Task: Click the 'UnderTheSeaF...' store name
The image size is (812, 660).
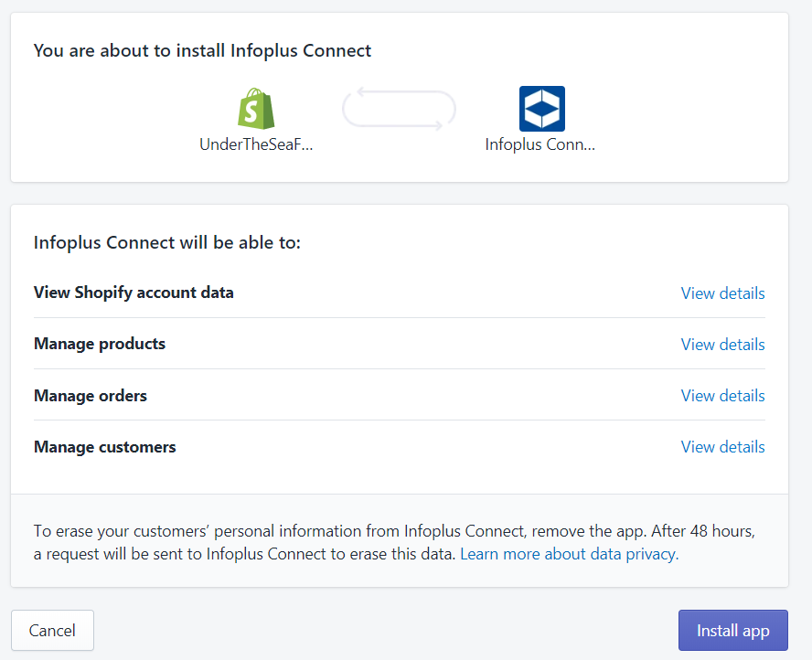Action: pyautogui.click(x=256, y=144)
